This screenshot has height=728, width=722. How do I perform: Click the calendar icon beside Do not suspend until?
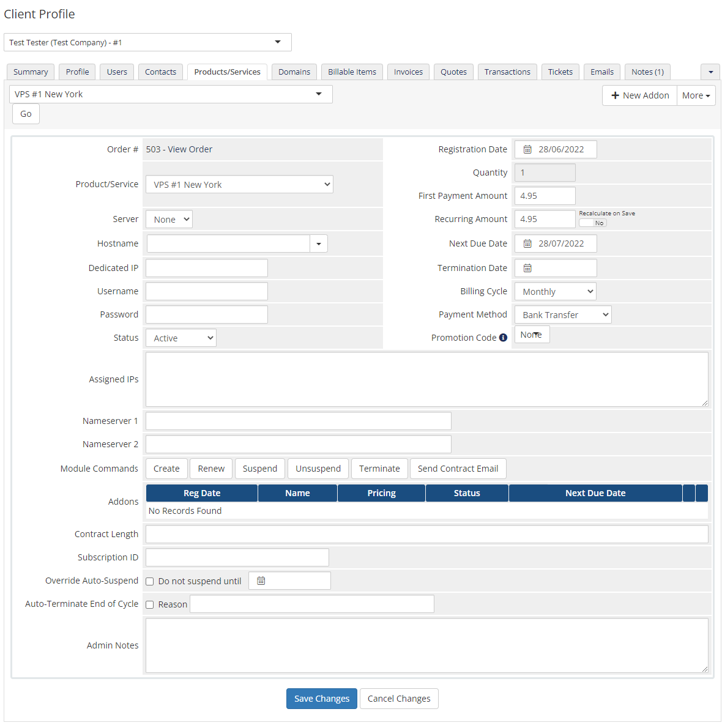click(x=261, y=581)
